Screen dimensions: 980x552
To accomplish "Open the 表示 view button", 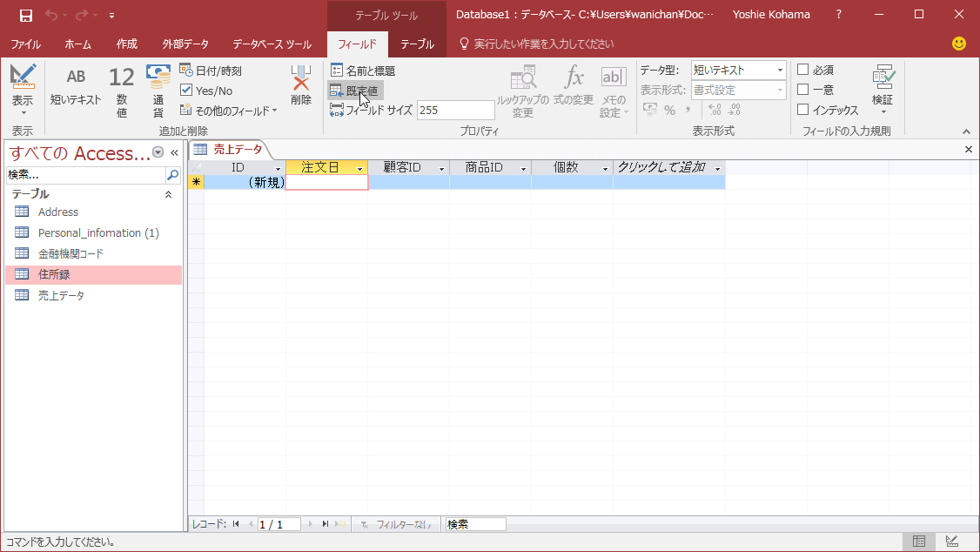I will click(23, 90).
